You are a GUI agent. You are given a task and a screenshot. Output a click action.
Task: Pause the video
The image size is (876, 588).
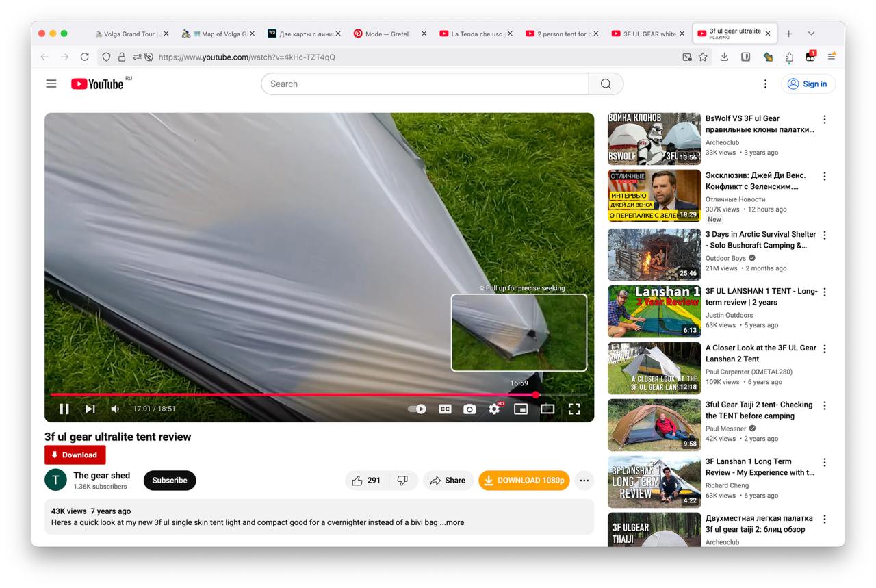(x=64, y=409)
